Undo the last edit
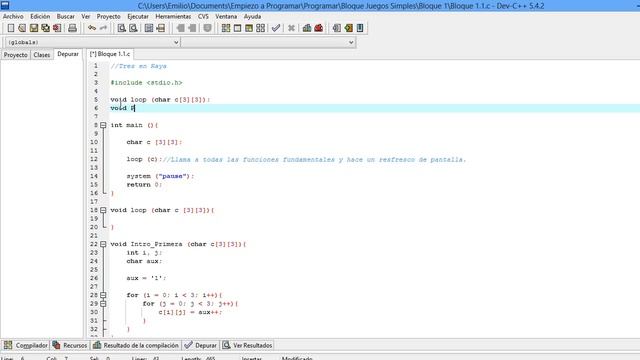The height and width of the screenshot is (360, 640). [x=92, y=28]
